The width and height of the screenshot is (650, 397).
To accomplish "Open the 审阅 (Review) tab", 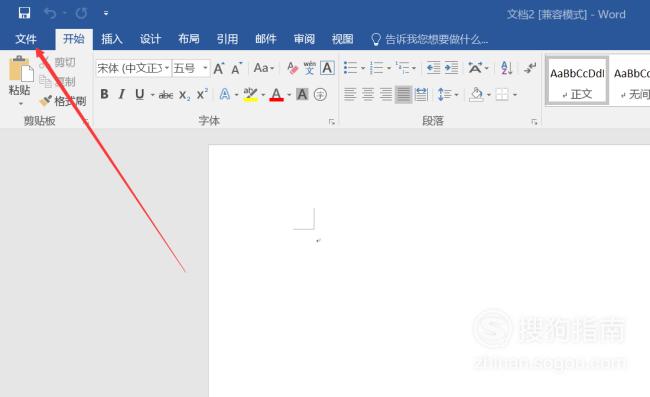I will coord(304,39).
